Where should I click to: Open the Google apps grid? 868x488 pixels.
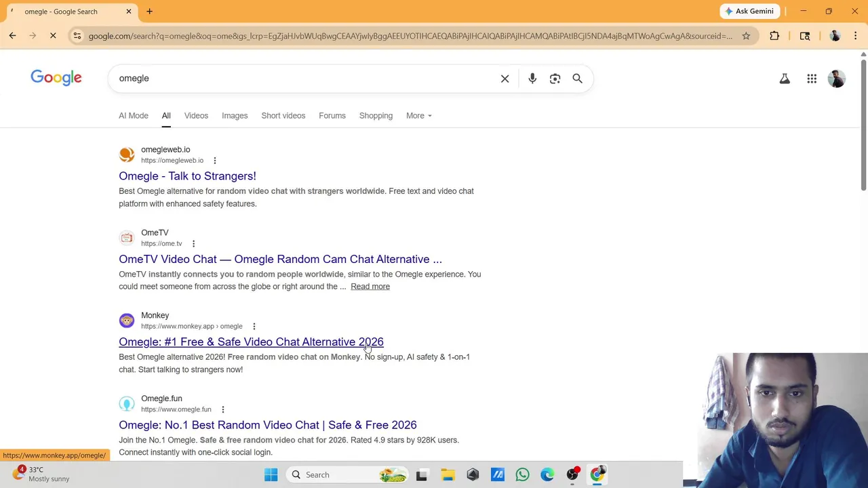[x=812, y=79]
